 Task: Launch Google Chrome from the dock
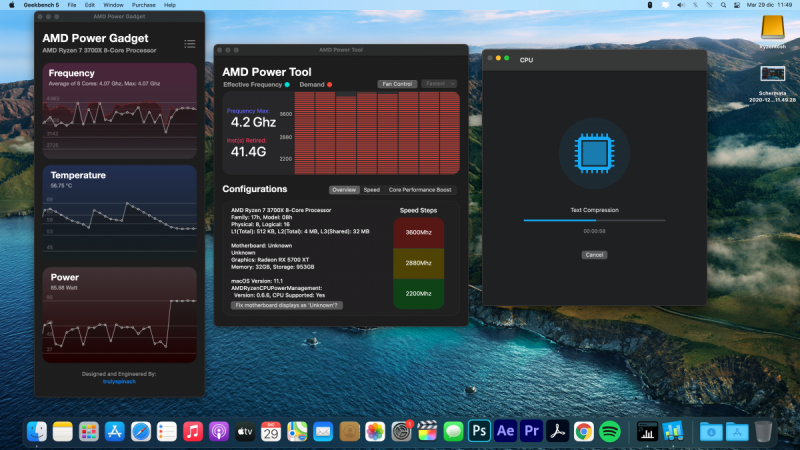pyautogui.click(x=584, y=431)
